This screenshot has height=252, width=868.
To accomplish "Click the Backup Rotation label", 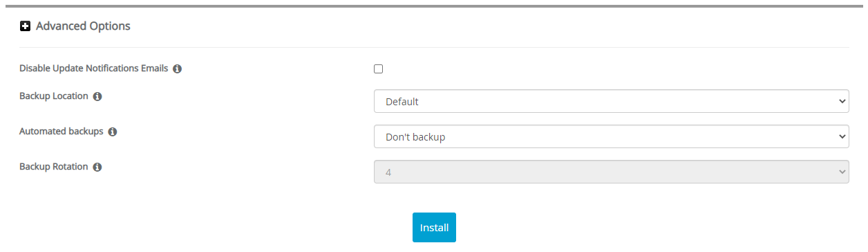I will pos(54,167).
